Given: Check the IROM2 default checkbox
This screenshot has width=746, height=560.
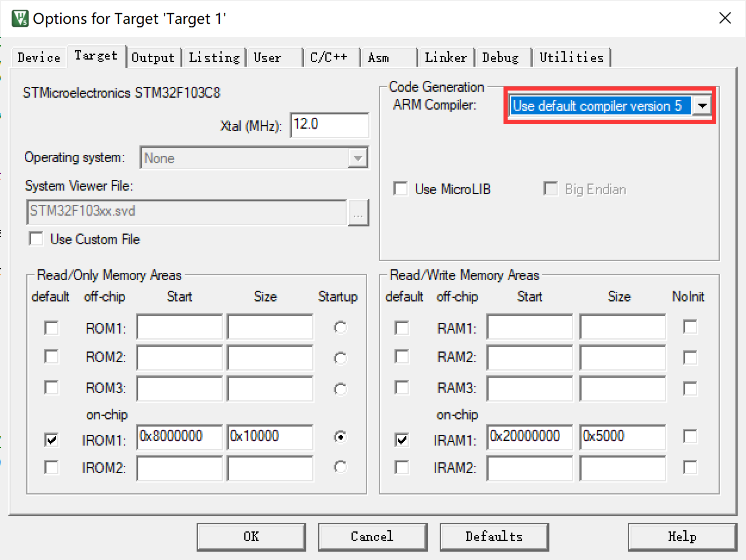Looking at the screenshot, I should [52, 467].
